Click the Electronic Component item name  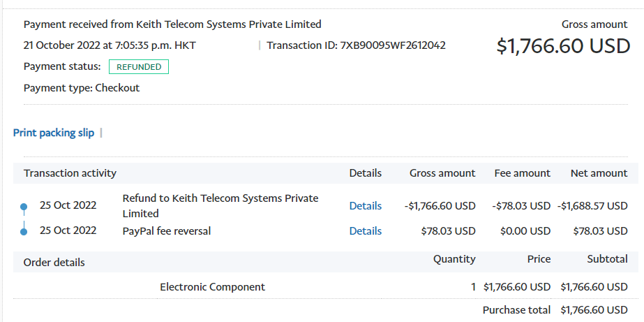click(212, 287)
